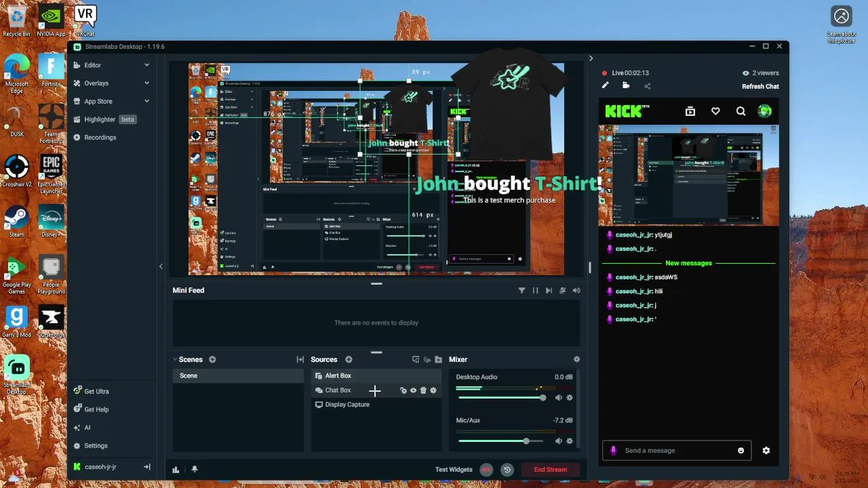Screen dimensions: 868x488
Task: Click End Stream
Action: [550, 470]
